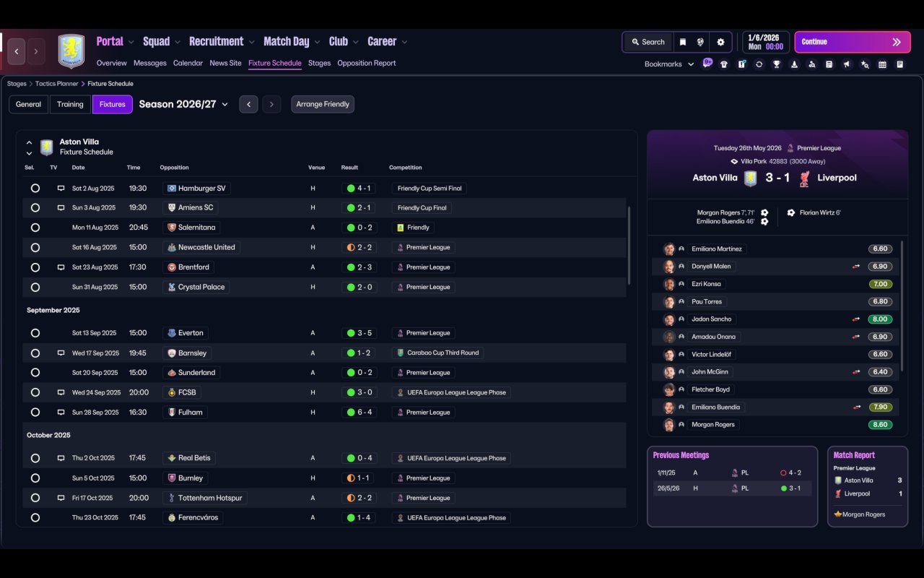The height and width of the screenshot is (578, 924).
Task: Click the Continue button
Action: 853,42
